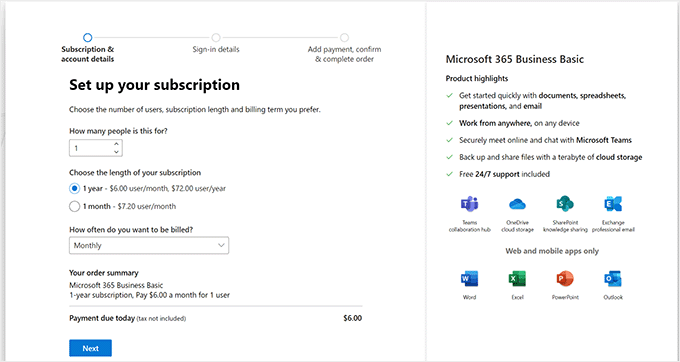
Task: Click 'Choose the length of your subscription' label
Action: tap(135, 173)
